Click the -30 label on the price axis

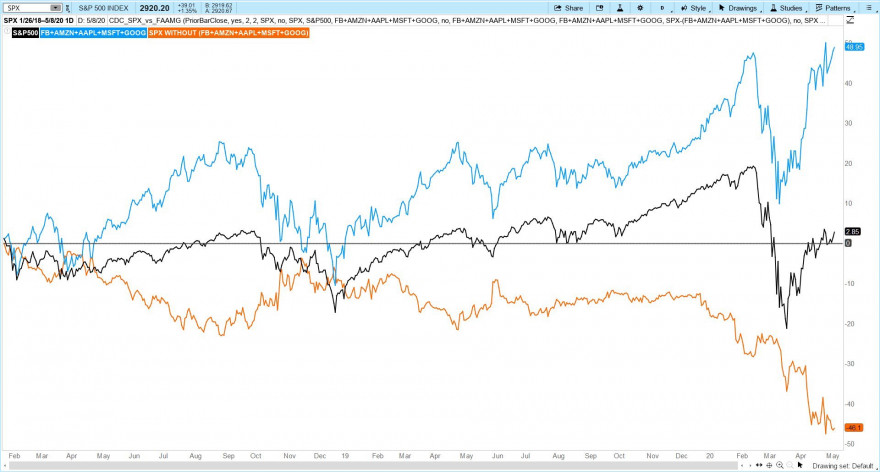pos(850,364)
